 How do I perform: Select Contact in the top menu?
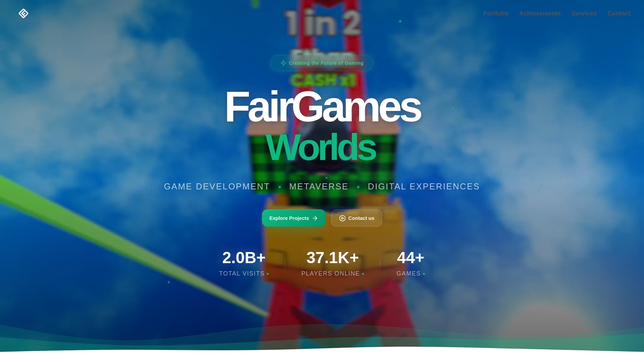[619, 13]
